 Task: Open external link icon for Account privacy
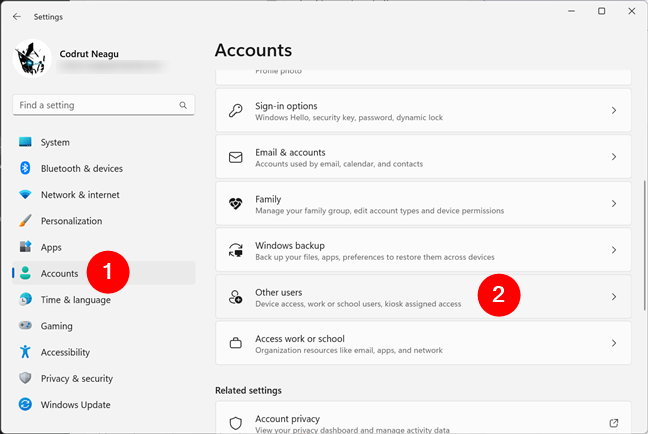click(x=614, y=423)
